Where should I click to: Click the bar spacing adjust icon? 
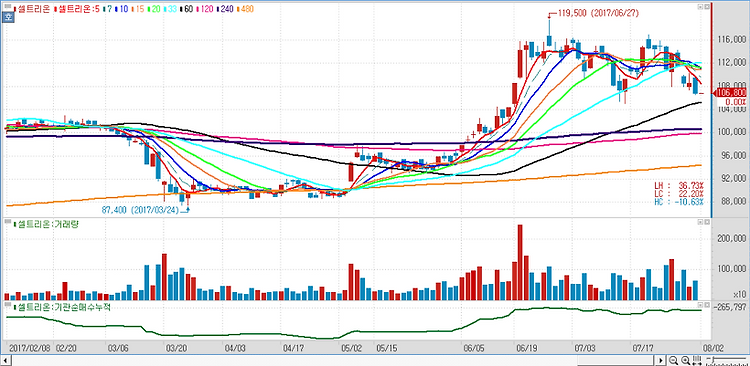pyautogui.click(x=697, y=360)
